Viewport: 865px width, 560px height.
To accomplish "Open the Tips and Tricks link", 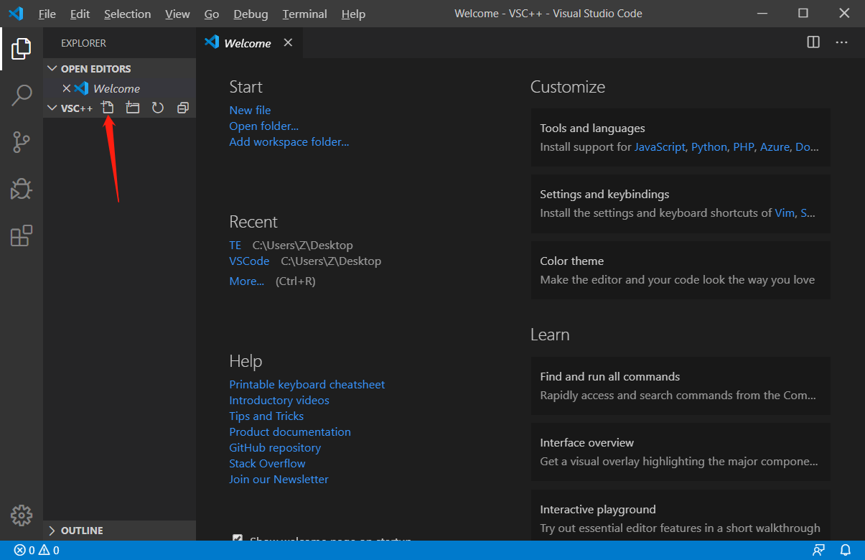I will (266, 416).
